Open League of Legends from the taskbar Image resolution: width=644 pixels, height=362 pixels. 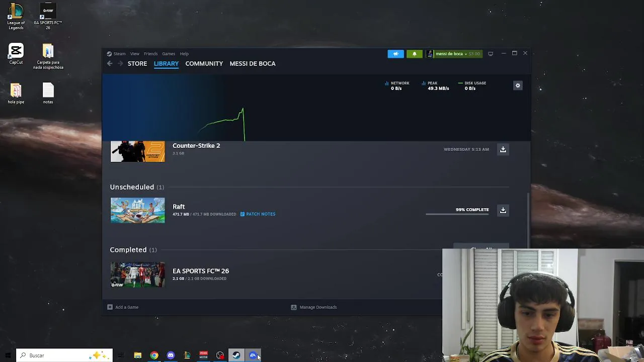(x=187, y=355)
